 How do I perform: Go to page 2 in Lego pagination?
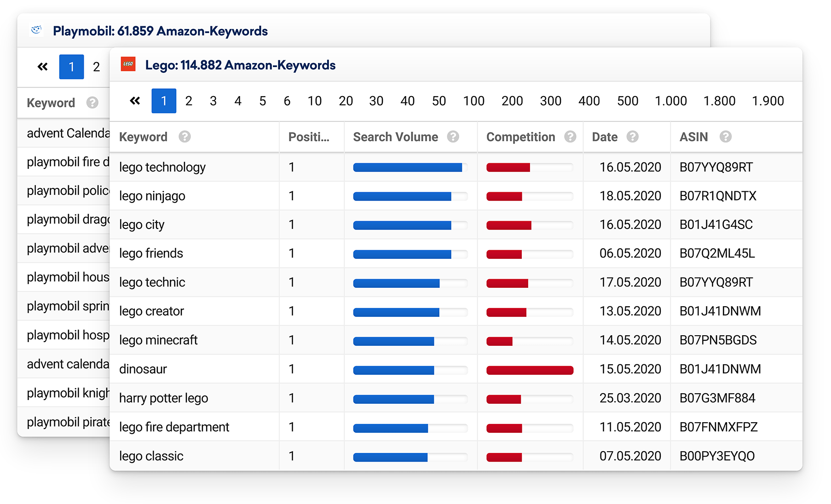(x=189, y=101)
